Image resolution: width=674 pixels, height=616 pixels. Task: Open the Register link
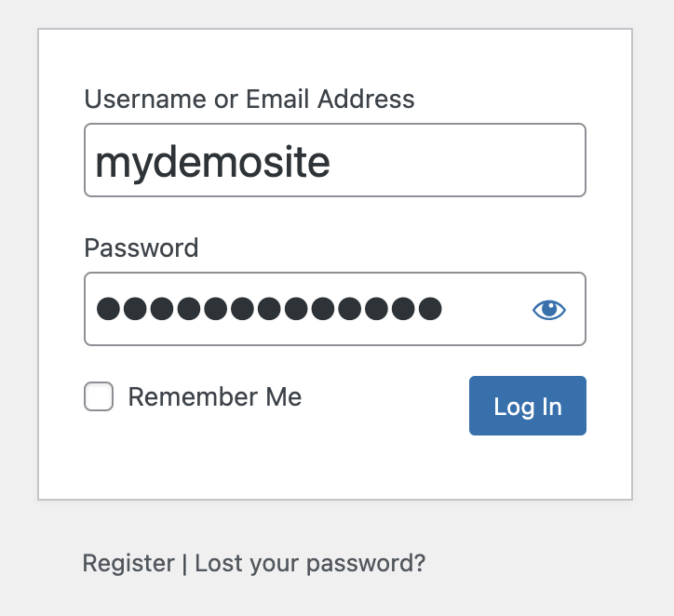(x=128, y=563)
